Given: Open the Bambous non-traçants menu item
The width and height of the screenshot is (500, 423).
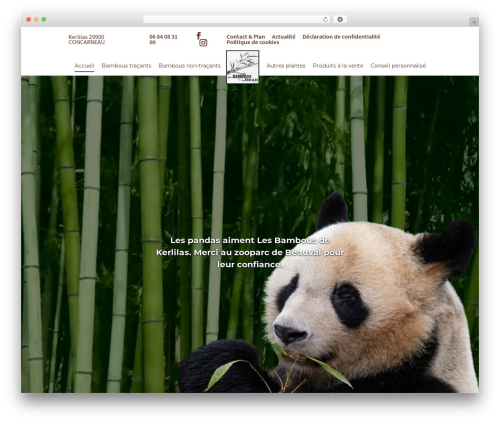Looking at the screenshot, I should pyautogui.click(x=190, y=66).
